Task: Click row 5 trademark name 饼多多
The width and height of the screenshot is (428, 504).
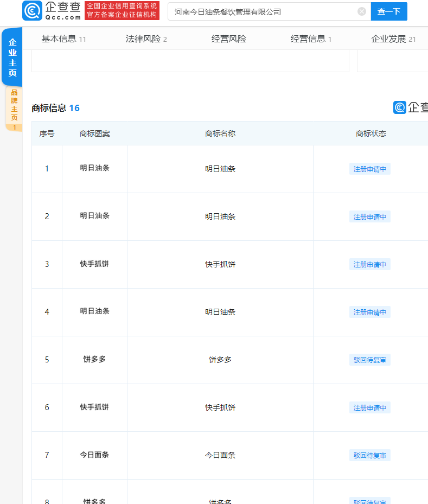Action: [220, 360]
